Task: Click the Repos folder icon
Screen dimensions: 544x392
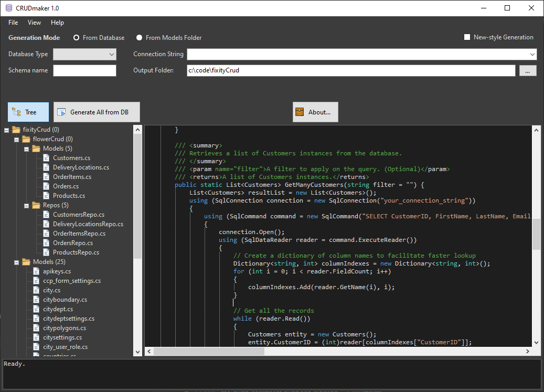Action: pyautogui.click(x=35, y=205)
